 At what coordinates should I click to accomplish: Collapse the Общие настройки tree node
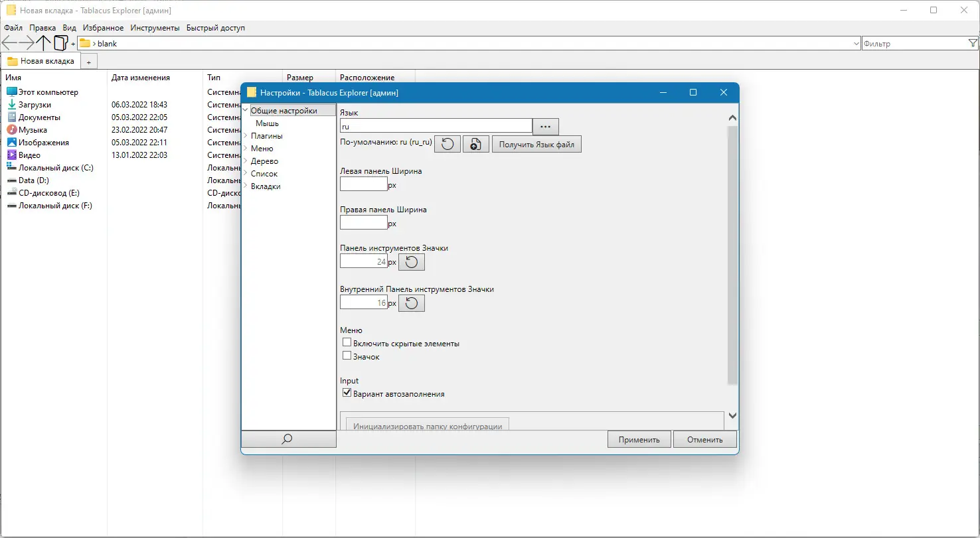click(x=246, y=111)
